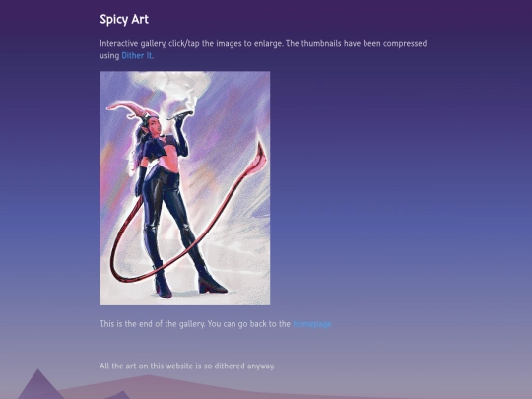Open the Dither It link

point(137,55)
